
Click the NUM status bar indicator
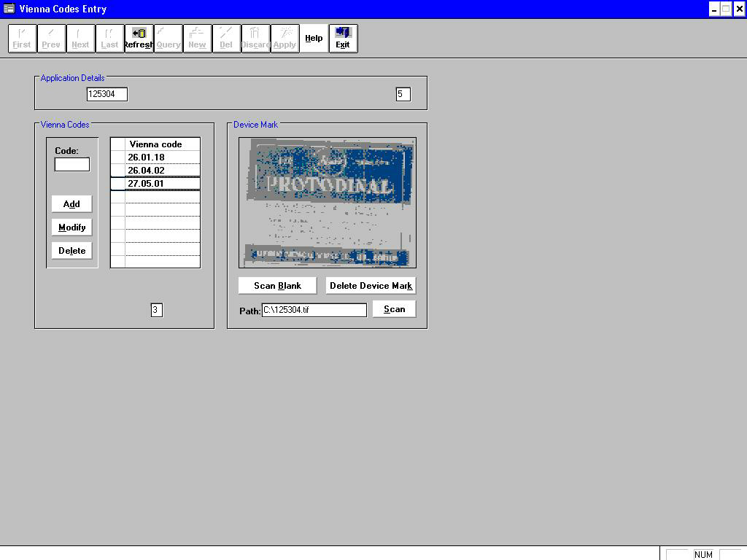pos(703,554)
